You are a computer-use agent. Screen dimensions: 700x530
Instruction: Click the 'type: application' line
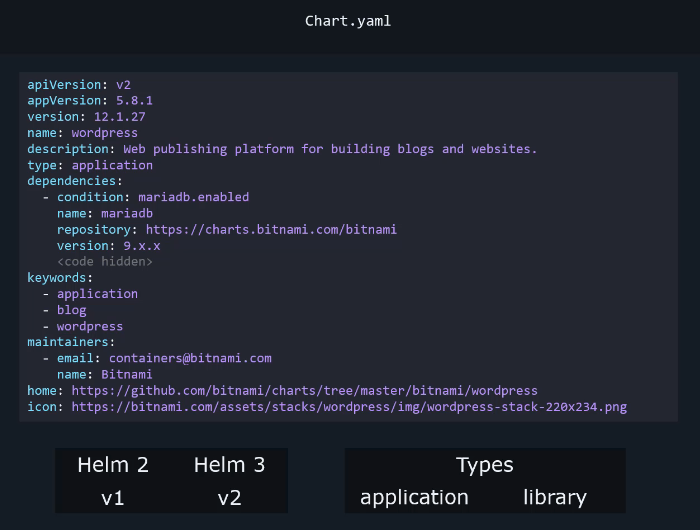pos(90,165)
